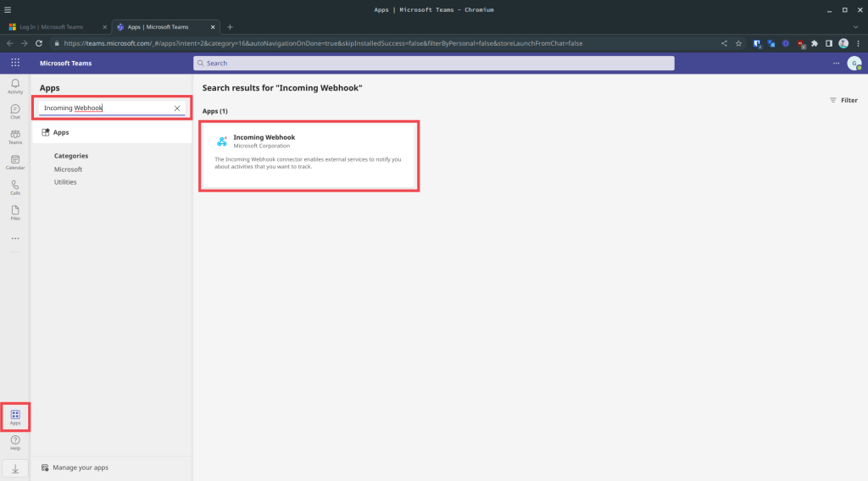Screen dimensions: 868x481
Task: Click the red extension icon in toolbar
Action: click(x=800, y=43)
